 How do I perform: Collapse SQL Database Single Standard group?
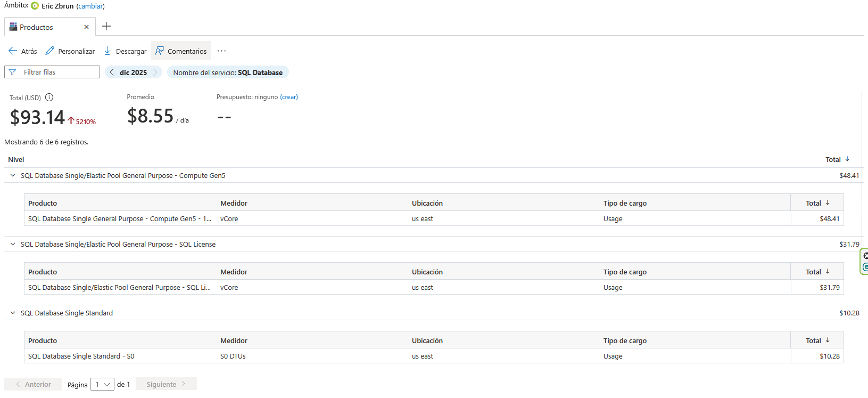(13, 313)
